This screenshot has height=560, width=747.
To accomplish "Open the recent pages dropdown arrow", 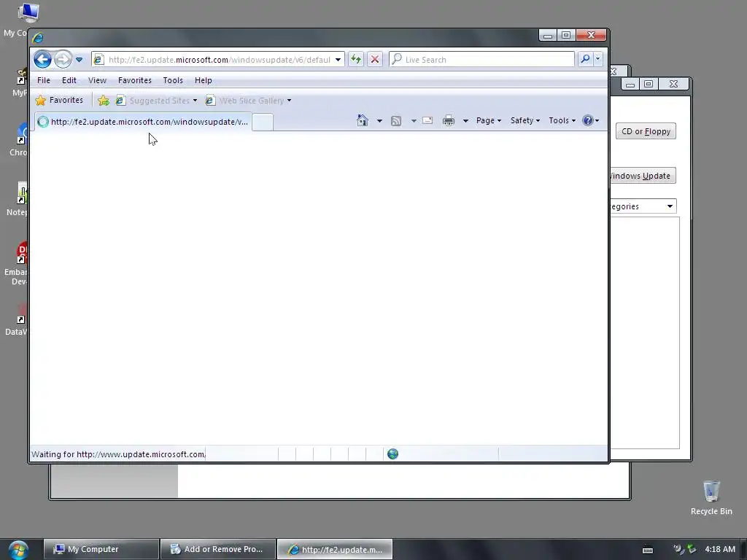I will (79, 60).
